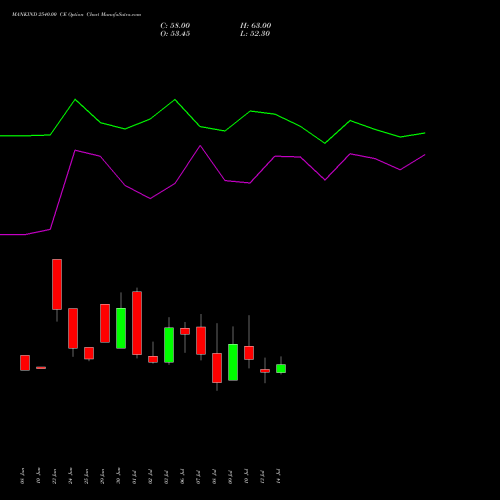The height and width of the screenshot is (500, 500).
Task: Click the 14 Jul date label
Action: coord(279,476)
